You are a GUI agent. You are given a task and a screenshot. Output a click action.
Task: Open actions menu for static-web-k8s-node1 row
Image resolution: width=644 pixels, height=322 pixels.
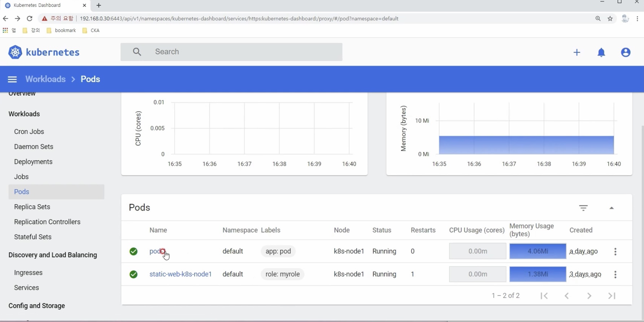click(x=615, y=274)
